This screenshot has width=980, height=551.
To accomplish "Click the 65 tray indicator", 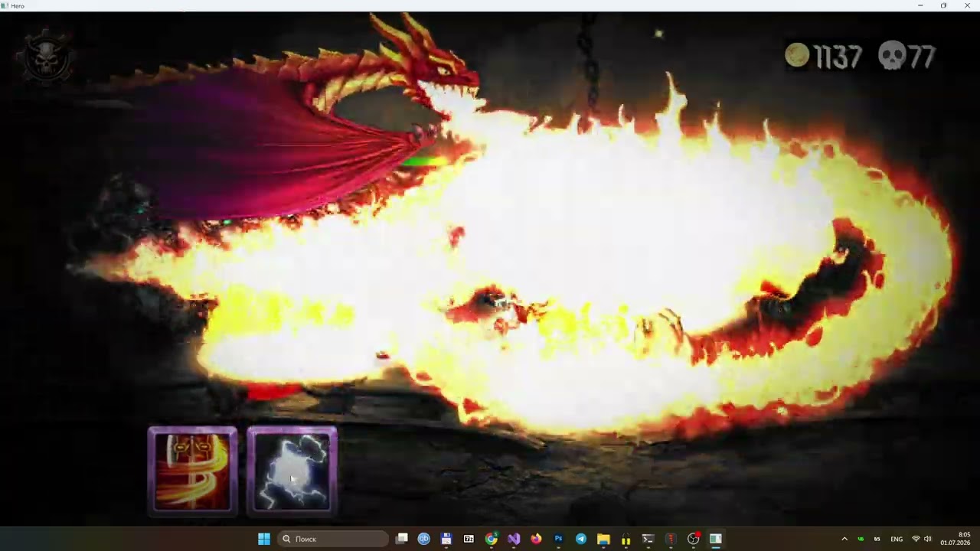I will (x=877, y=539).
